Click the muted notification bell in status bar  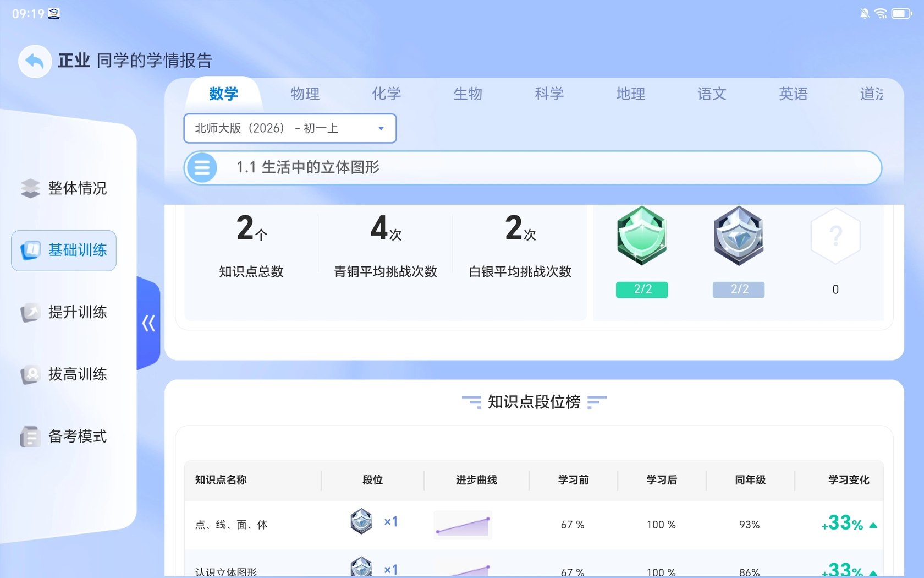865,13
